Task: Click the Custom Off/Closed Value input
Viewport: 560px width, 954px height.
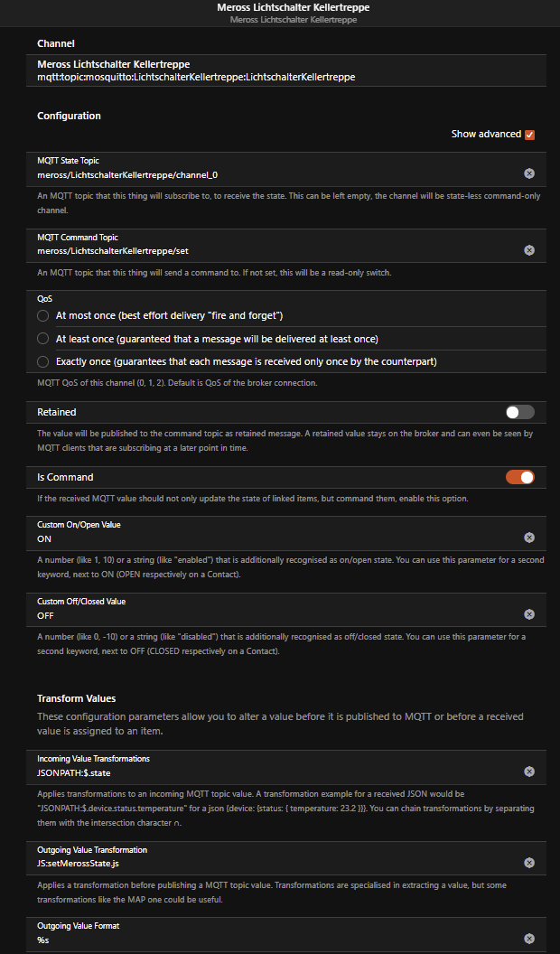Action: tap(271, 615)
